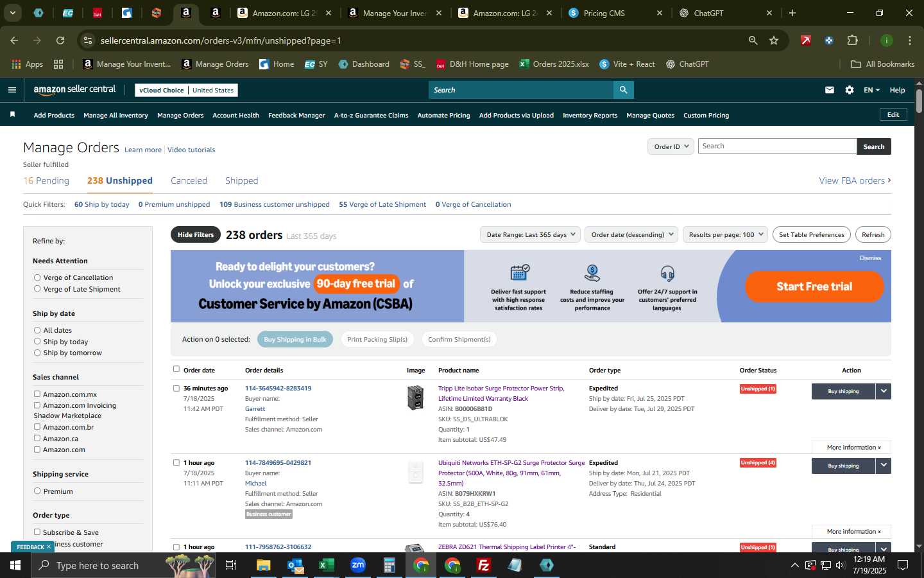Open Date Range Last 365 days dropdown

[x=530, y=234]
